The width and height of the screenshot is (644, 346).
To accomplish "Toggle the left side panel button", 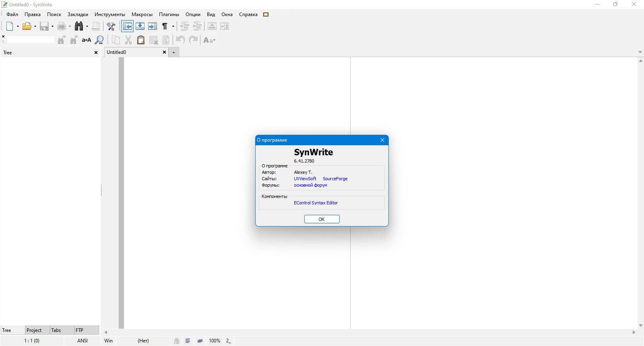I will click(128, 26).
